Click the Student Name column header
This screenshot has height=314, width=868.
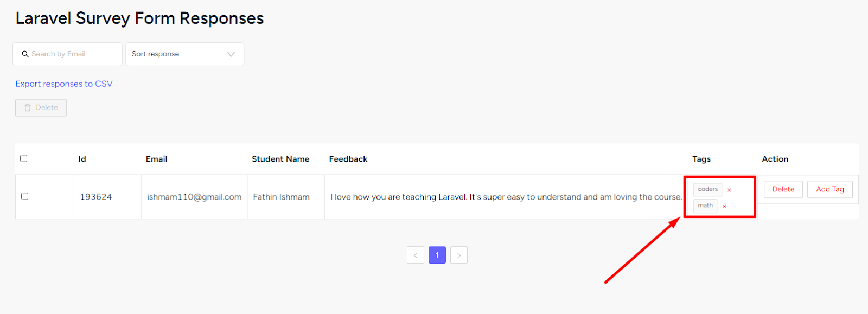pos(280,159)
